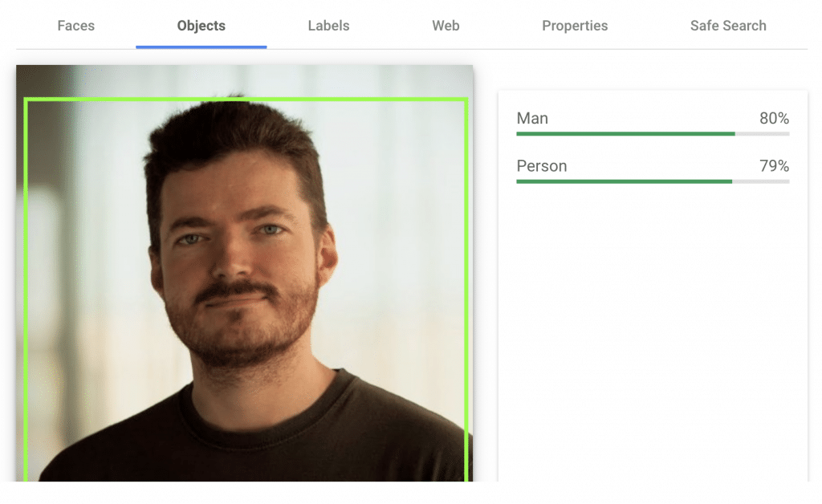Click the "Person" object label
Image resolution: width=822 pixels, height=504 pixels.
[541, 166]
